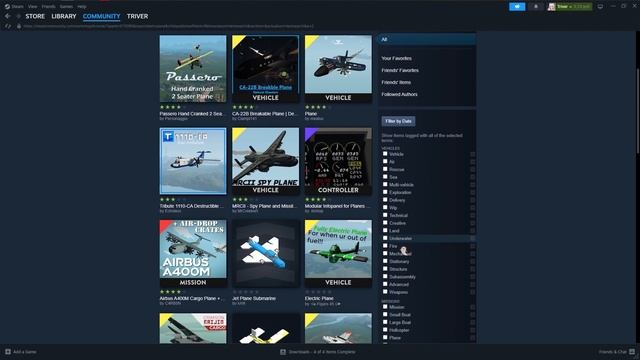Viewport: 640px width, 360px height.
Task: Open the notifications bell
Action: click(536, 7)
